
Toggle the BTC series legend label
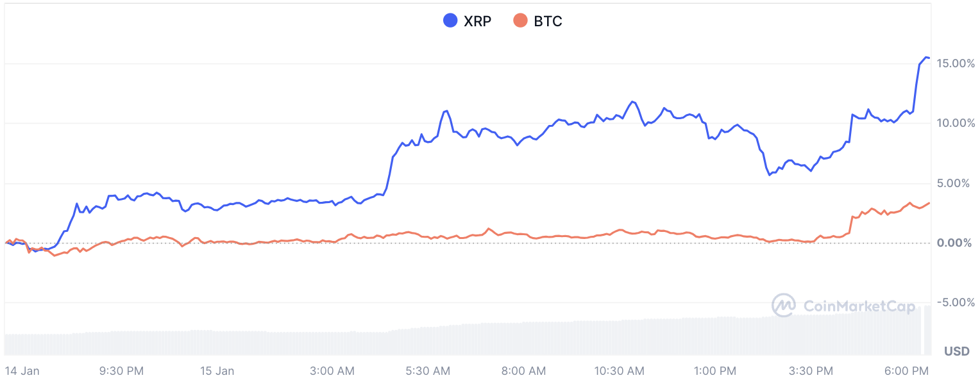(x=548, y=21)
